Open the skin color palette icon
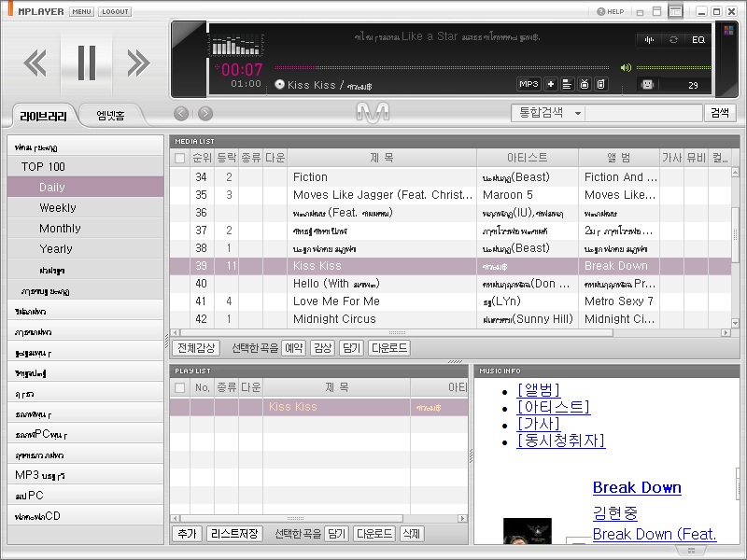 click(x=728, y=31)
